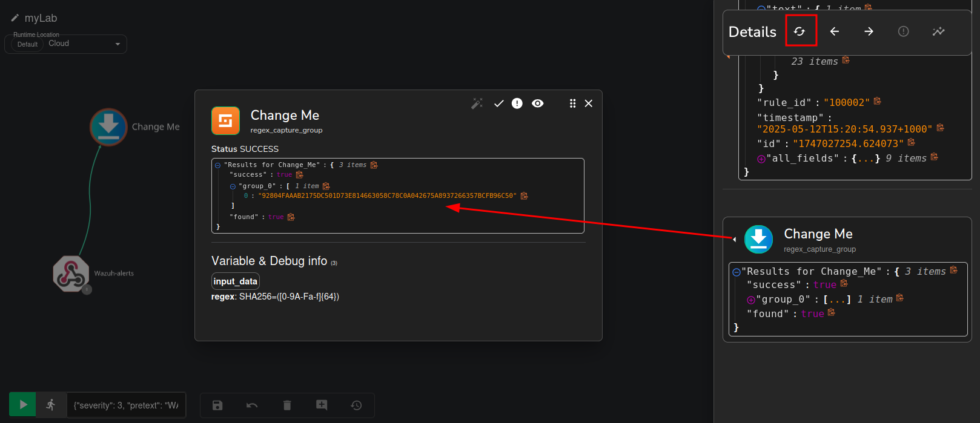Click the timestamp value 2025-05-12T15:20:54.937+1000

(x=844, y=130)
